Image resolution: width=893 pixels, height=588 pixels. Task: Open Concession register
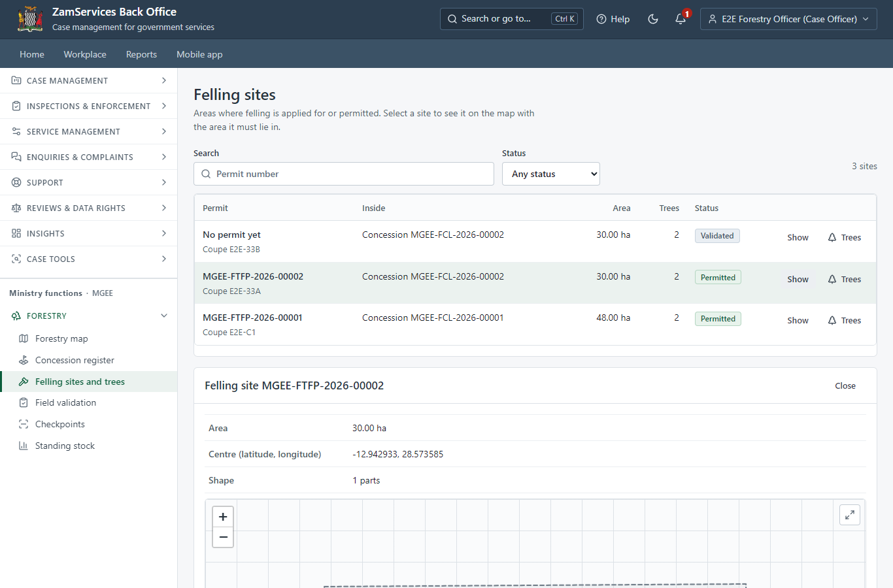pos(89,360)
